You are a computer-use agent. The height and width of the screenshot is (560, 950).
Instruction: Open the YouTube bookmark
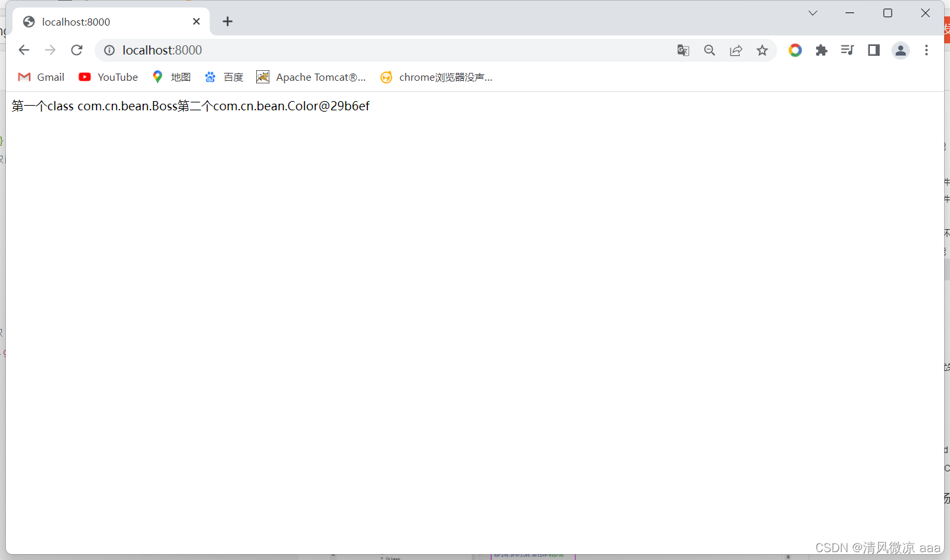108,77
